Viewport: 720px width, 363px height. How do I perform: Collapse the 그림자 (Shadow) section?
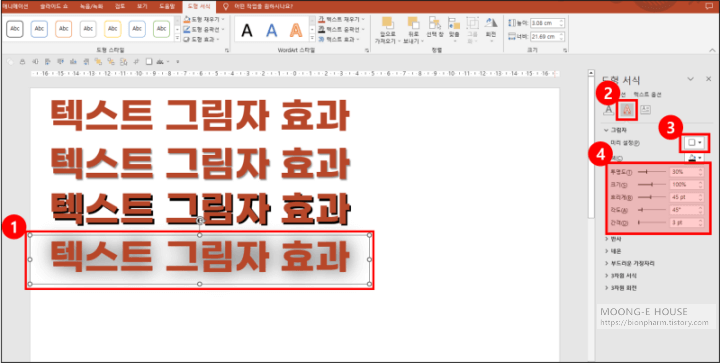[x=614, y=130]
